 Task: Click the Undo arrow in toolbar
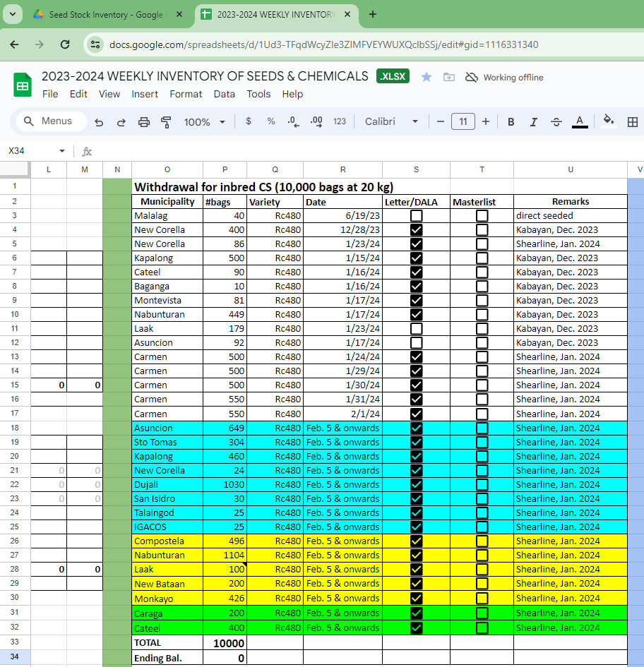pyautogui.click(x=99, y=122)
